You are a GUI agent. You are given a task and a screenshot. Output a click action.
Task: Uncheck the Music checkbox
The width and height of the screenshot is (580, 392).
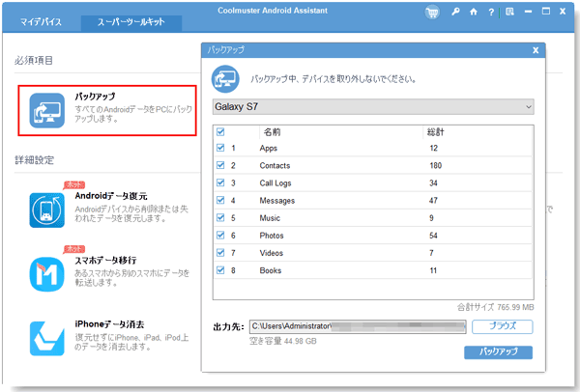(x=220, y=217)
